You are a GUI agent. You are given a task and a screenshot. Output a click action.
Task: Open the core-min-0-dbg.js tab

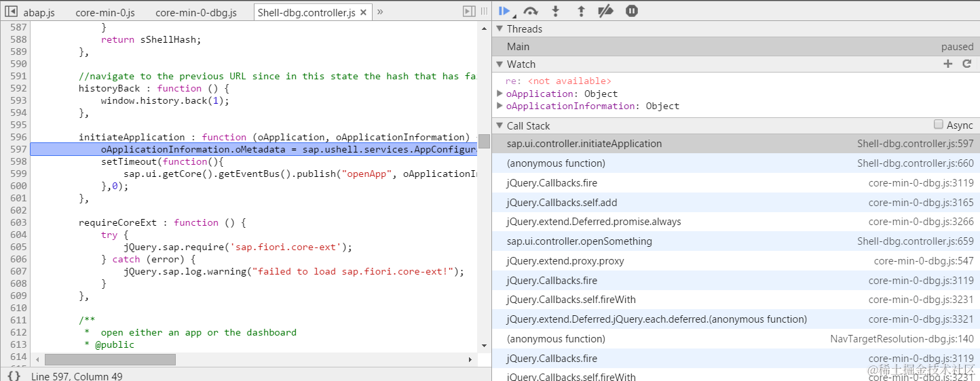point(196,13)
